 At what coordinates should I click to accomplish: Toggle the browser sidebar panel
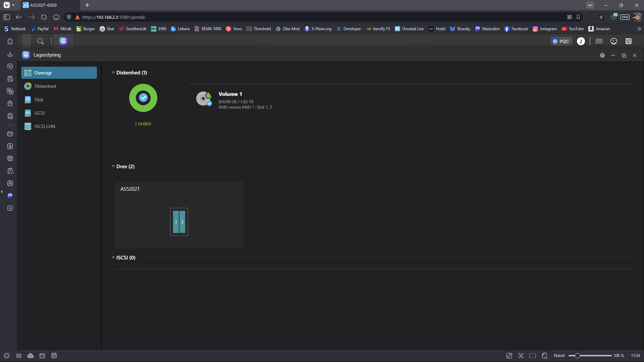7,17
